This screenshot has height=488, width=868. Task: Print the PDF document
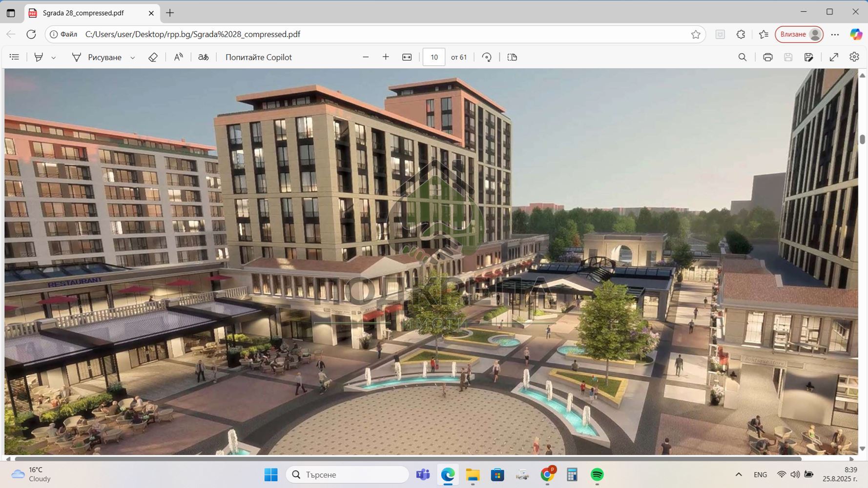[x=767, y=57]
